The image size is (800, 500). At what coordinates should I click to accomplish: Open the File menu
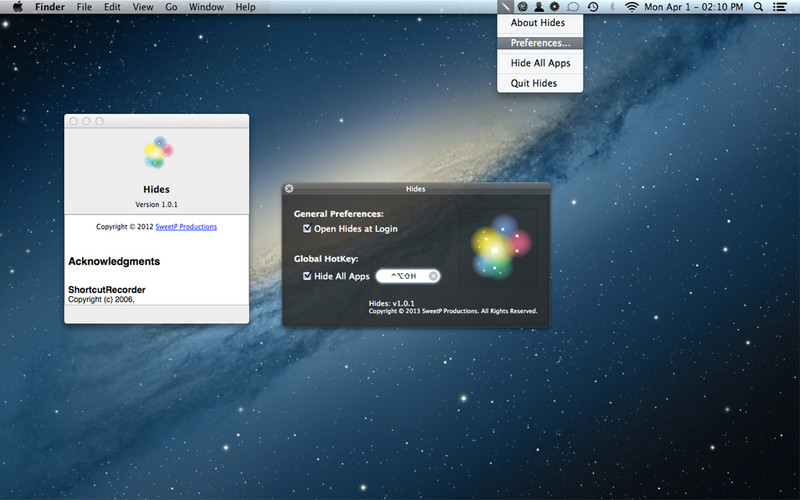pyautogui.click(x=84, y=7)
